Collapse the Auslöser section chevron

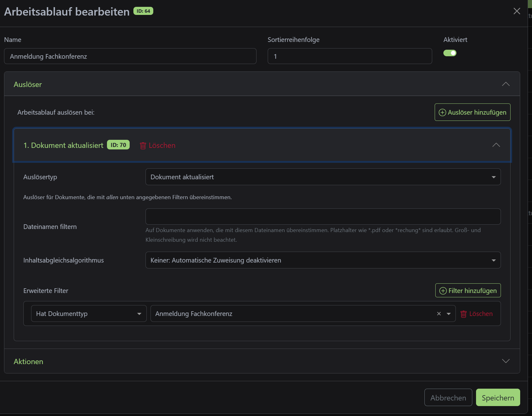pos(506,84)
